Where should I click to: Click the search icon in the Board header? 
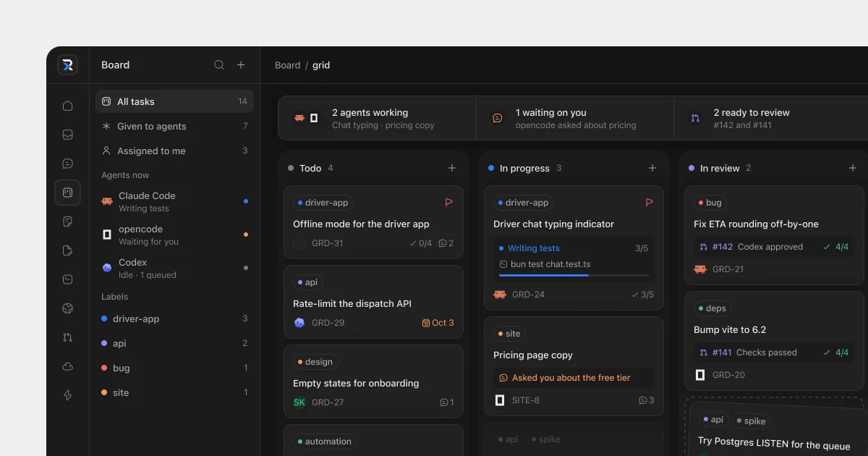click(219, 65)
